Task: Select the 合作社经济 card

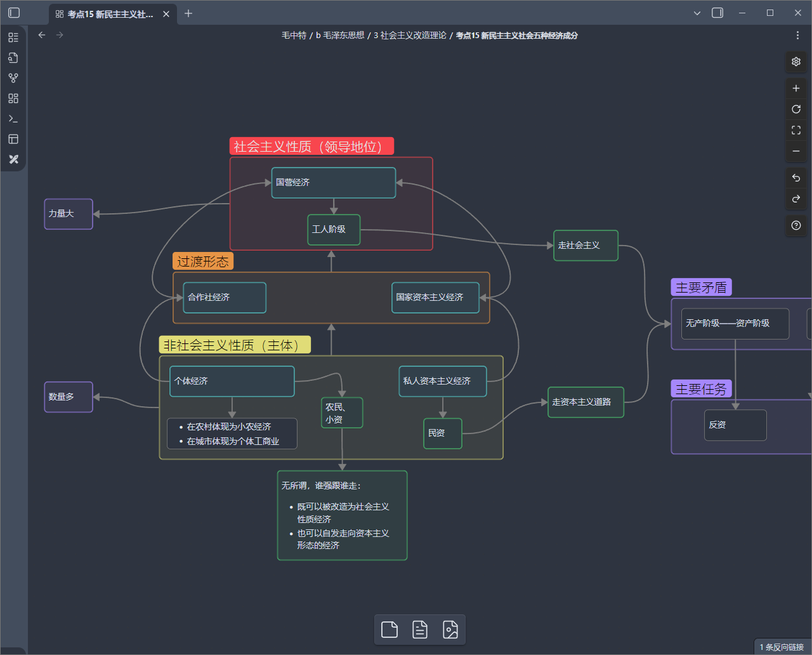Action: (225, 298)
